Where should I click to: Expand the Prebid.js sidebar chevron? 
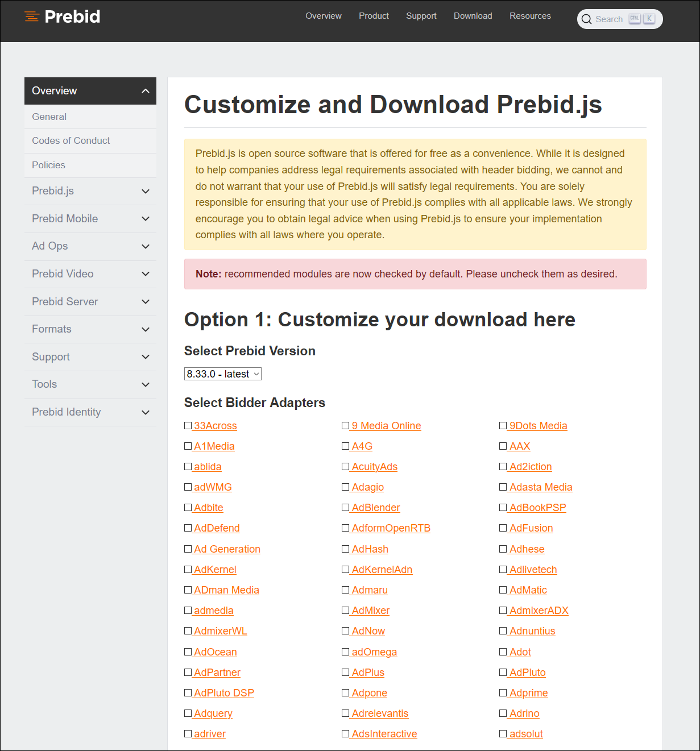coord(146,192)
